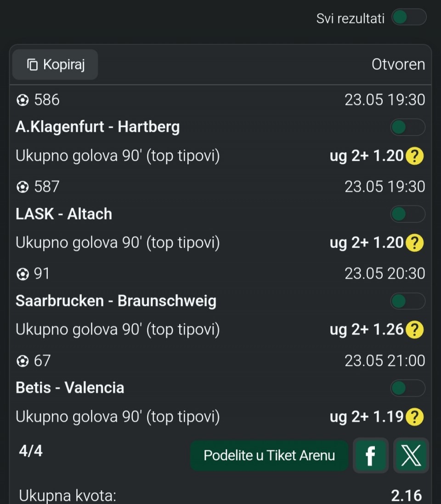Viewport: 441px width, 504px height.
Task: Click the football icon beside match 67
Action: coord(23,361)
